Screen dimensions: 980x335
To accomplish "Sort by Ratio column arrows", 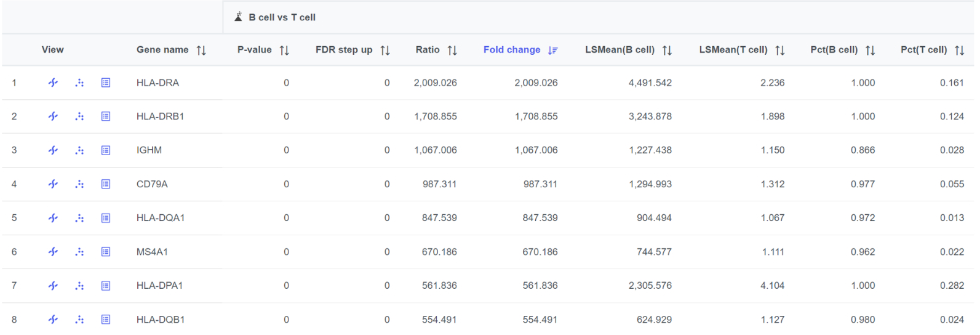I will (x=452, y=50).
